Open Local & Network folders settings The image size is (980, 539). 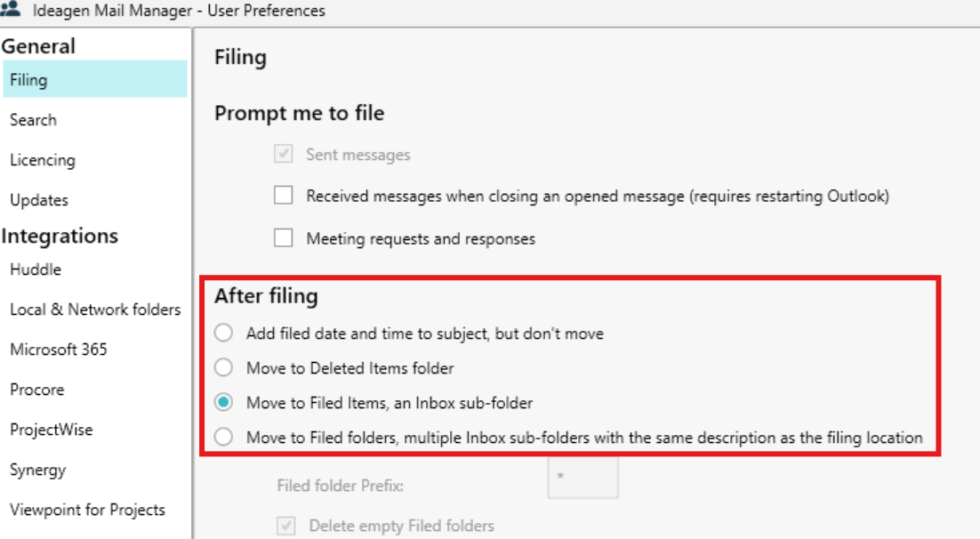[x=95, y=310]
